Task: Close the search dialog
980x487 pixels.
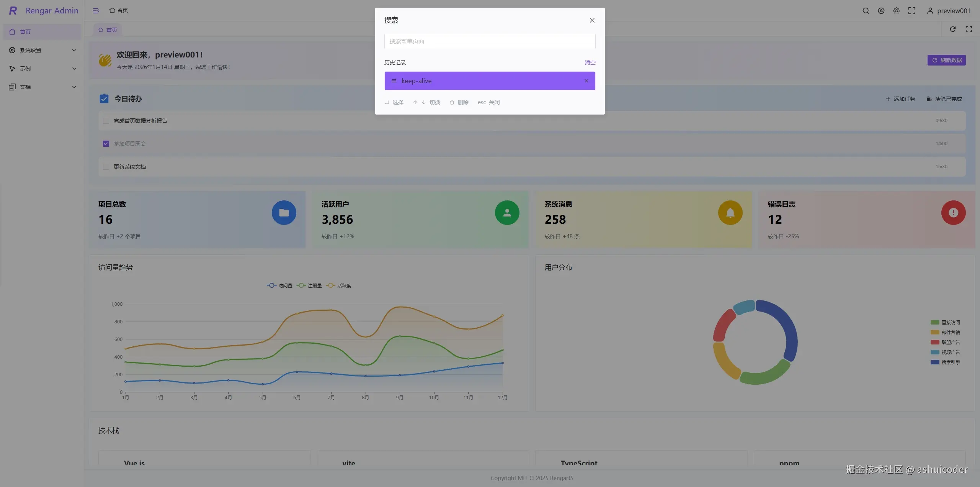Action: tap(592, 20)
